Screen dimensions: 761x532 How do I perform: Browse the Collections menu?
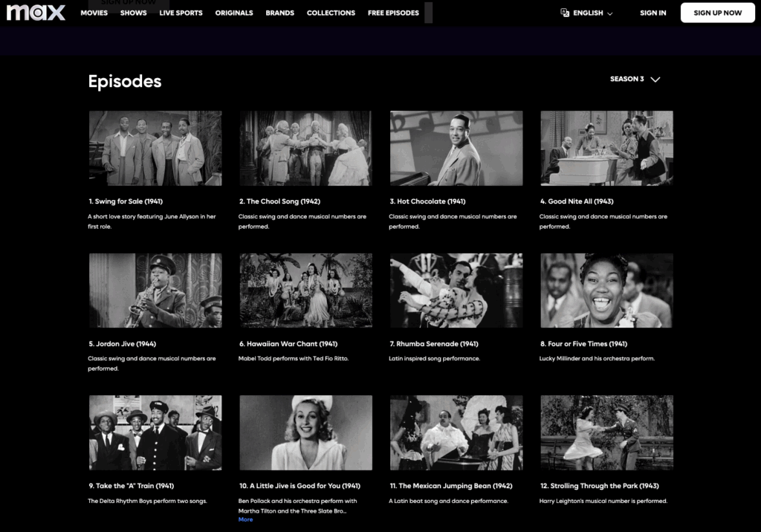coord(331,13)
